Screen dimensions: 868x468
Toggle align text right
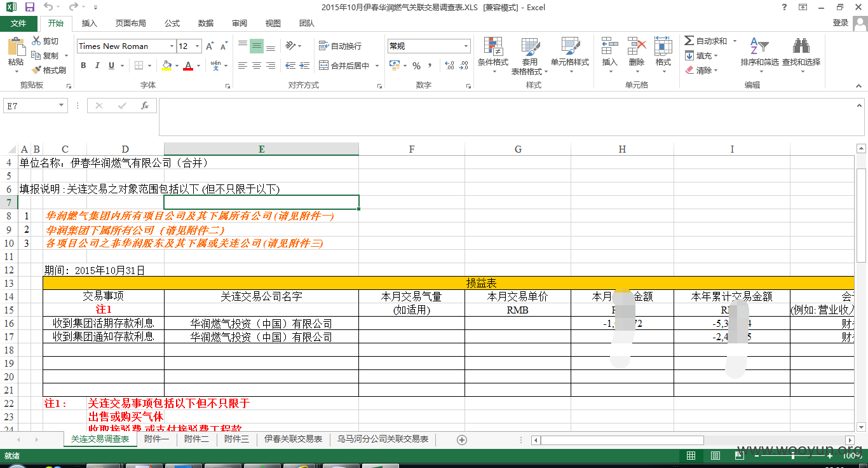click(271, 65)
